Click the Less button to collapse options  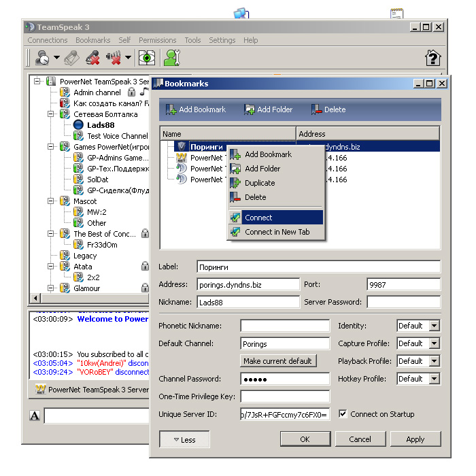point(184,439)
